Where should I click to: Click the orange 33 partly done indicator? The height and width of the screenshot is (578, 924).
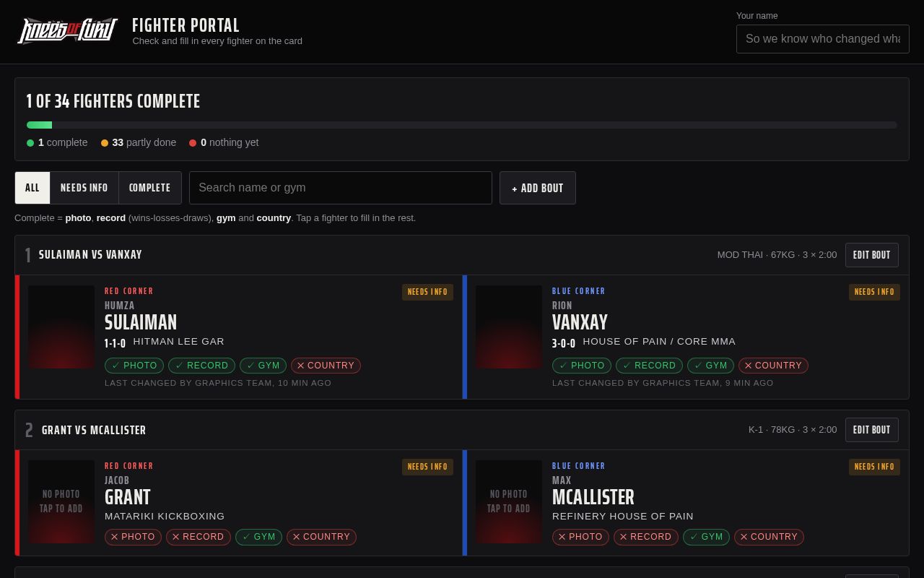(139, 142)
